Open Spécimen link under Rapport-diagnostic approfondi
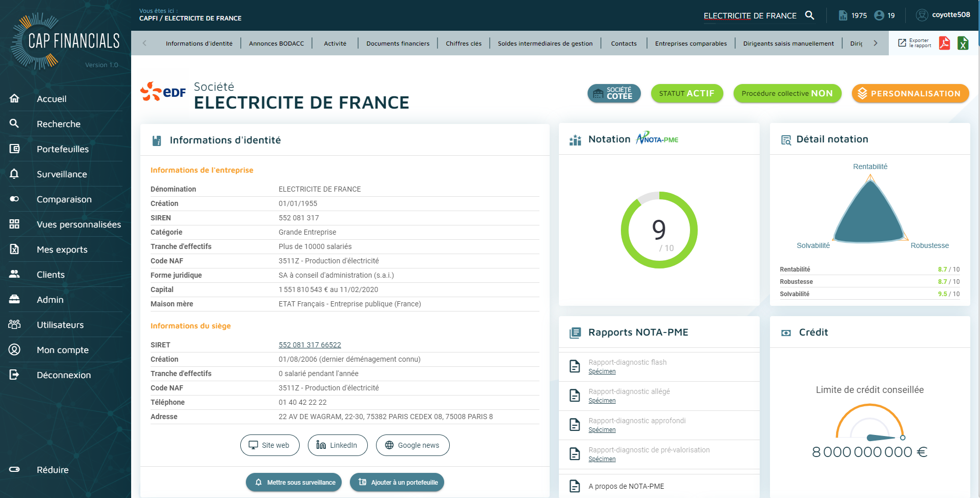This screenshot has height=498, width=980. (602, 430)
